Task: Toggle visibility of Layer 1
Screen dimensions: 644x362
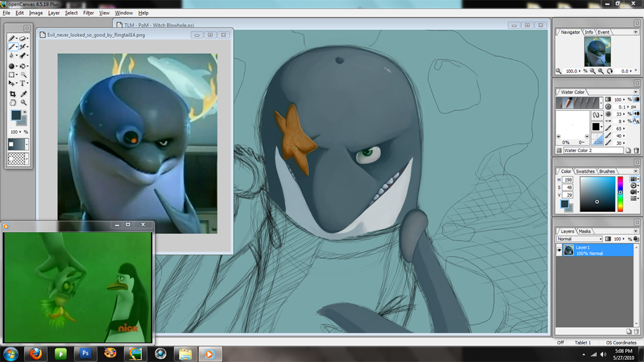Action: click(559, 250)
